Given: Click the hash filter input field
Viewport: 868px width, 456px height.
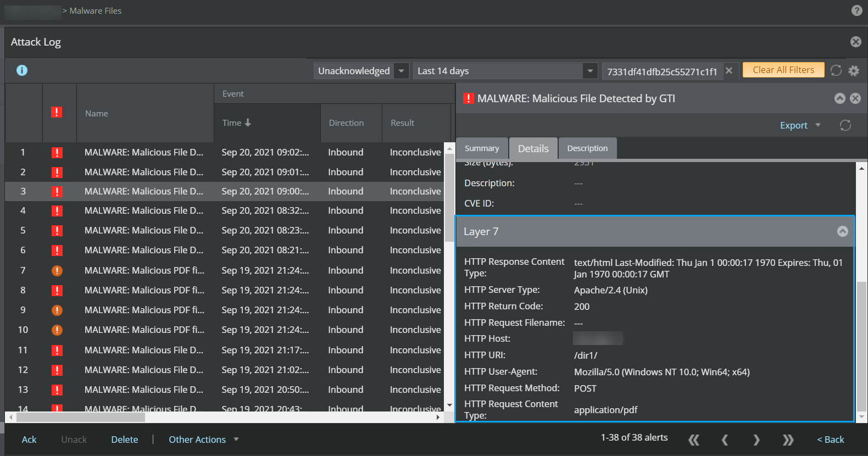Looking at the screenshot, I should pos(663,71).
